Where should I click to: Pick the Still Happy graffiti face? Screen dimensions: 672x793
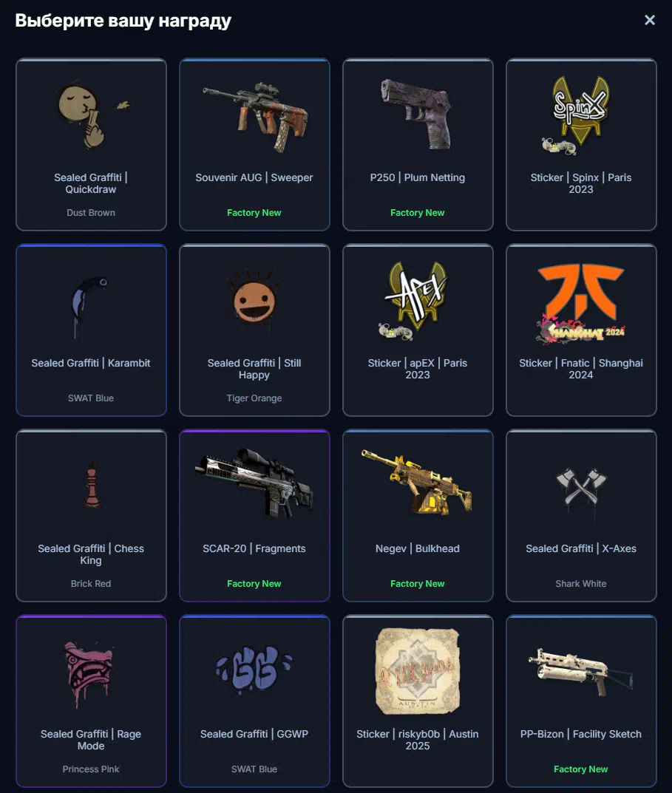(254, 299)
